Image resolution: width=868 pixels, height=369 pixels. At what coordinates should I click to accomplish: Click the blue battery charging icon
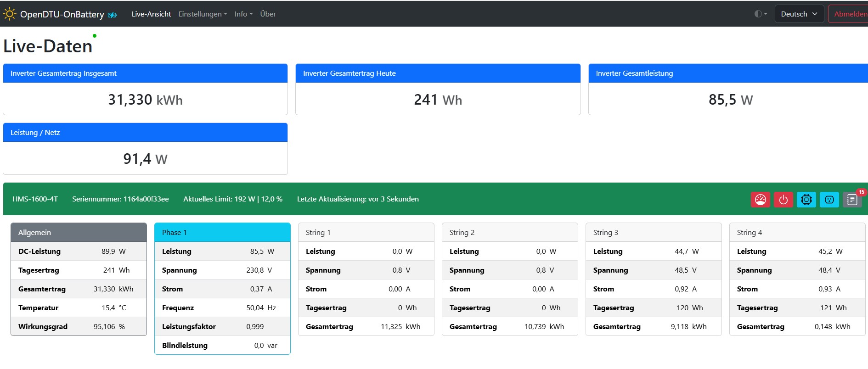pos(113,15)
